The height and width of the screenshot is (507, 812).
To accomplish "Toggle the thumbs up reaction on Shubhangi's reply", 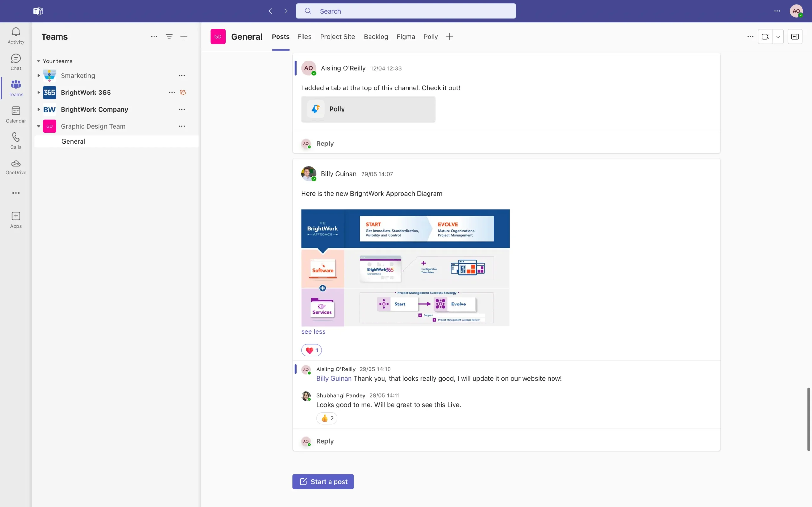I will [327, 418].
